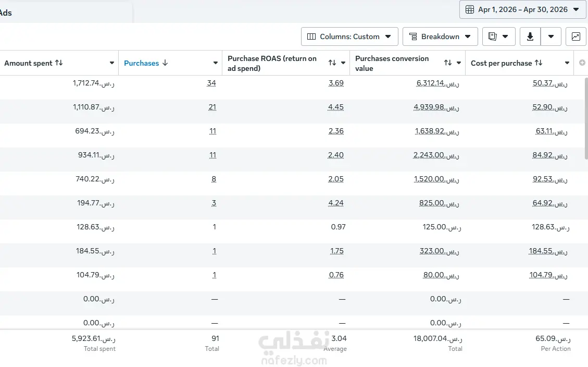Click the 0.76 ROAS value
The width and height of the screenshot is (588, 367).
tap(336, 275)
